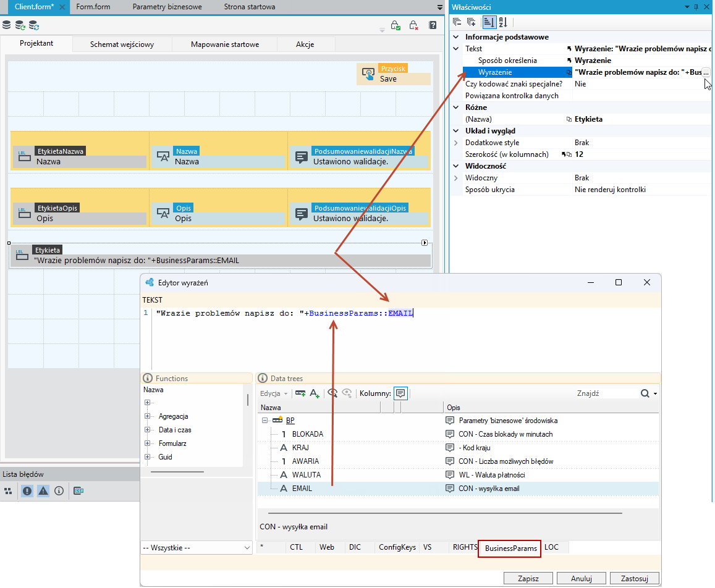Click the padlock icon with red cross

point(413,25)
